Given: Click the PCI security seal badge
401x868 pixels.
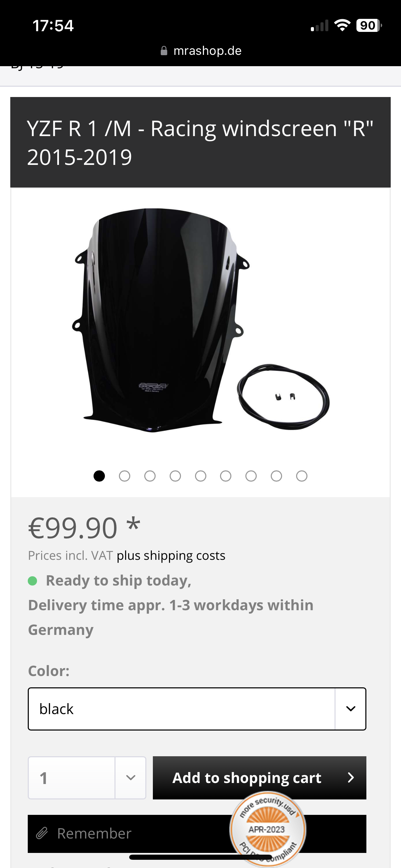Looking at the screenshot, I should click(268, 828).
